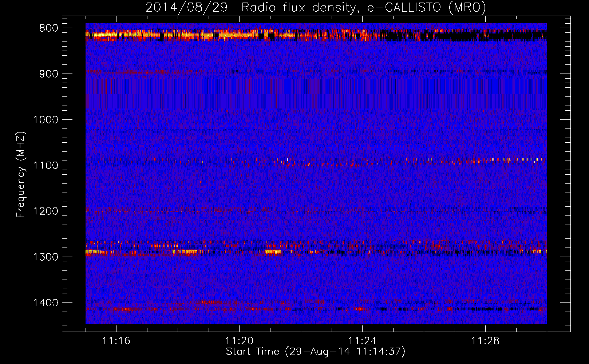
Task: Click the 11:28 time tick label
Action: coord(485,341)
